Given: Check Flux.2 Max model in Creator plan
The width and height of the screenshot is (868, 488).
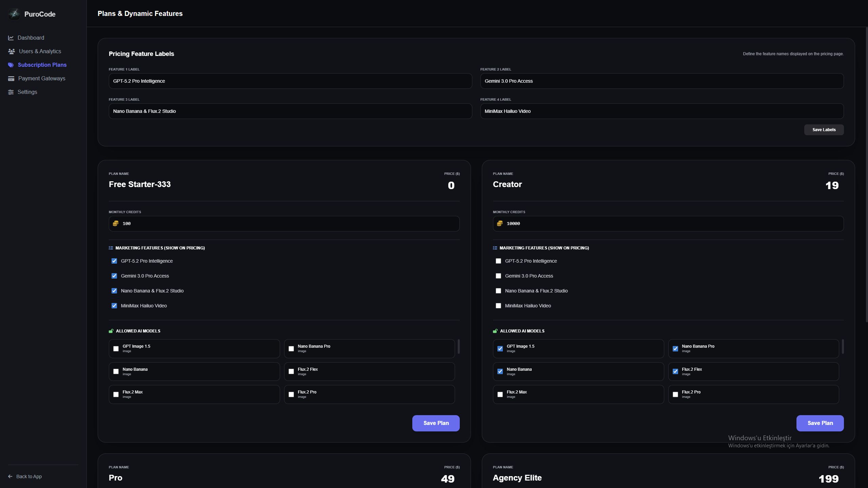Looking at the screenshot, I should point(500,394).
